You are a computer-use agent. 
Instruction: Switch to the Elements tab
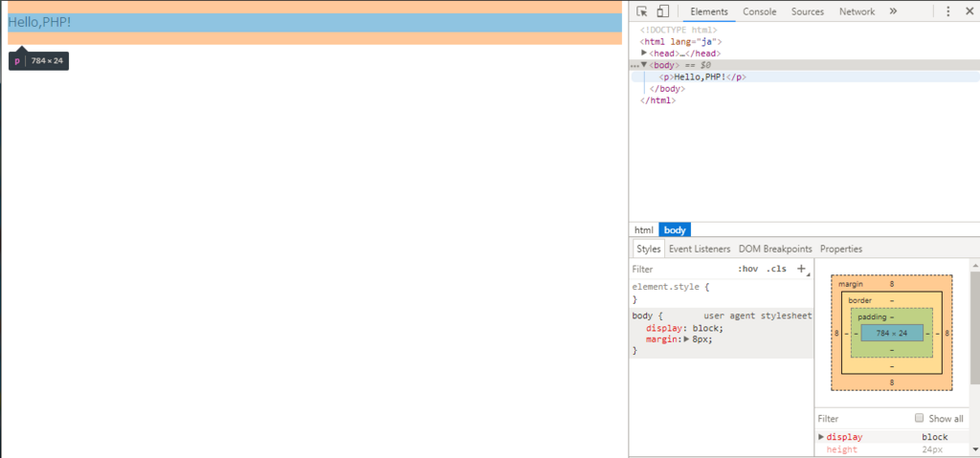(709, 11)
